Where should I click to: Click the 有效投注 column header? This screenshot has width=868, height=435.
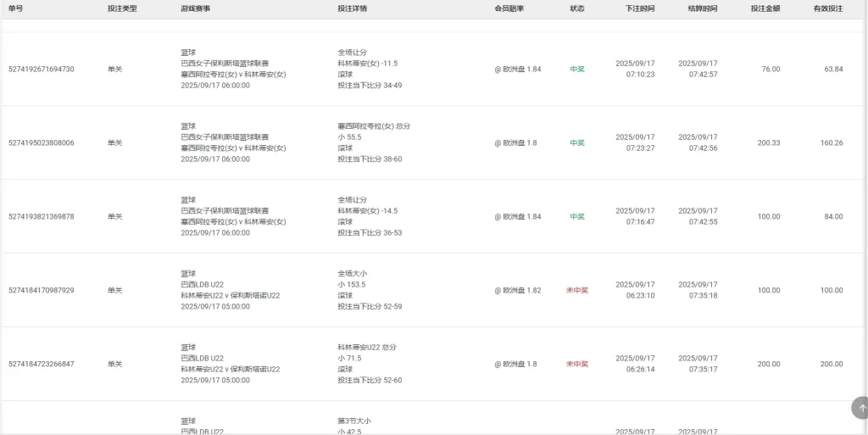[x=828, y=8]
